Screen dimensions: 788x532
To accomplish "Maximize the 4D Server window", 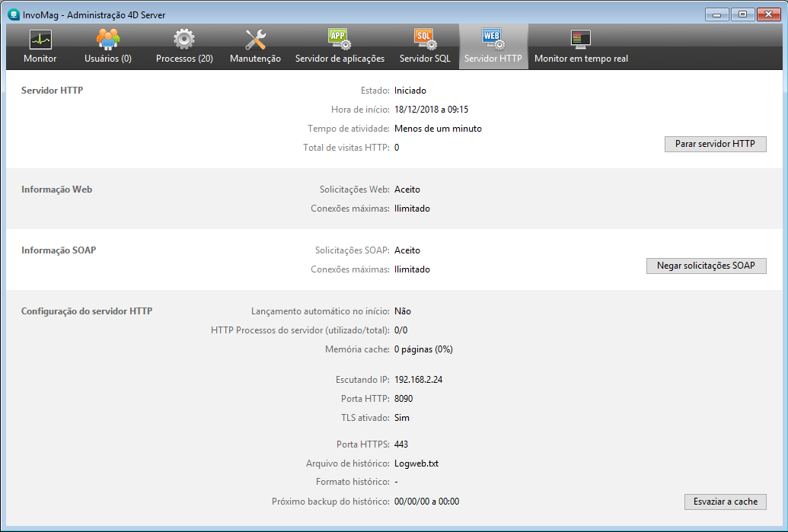I will (742, 14).
